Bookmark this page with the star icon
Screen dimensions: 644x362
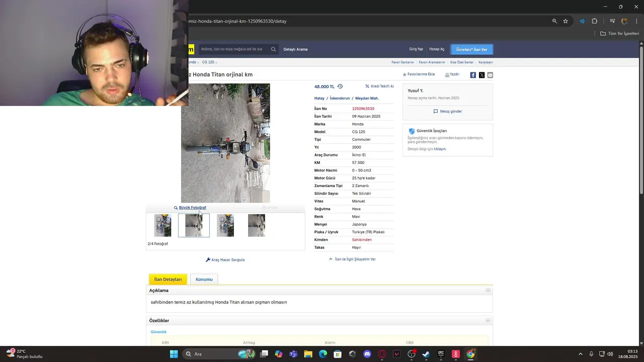click(566, 21)
